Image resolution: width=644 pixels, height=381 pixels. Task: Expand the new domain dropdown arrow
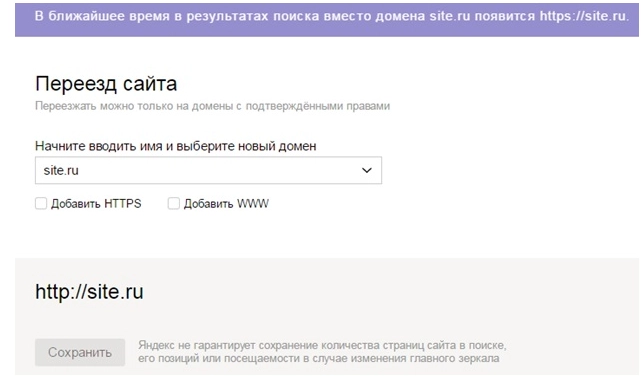366,170
